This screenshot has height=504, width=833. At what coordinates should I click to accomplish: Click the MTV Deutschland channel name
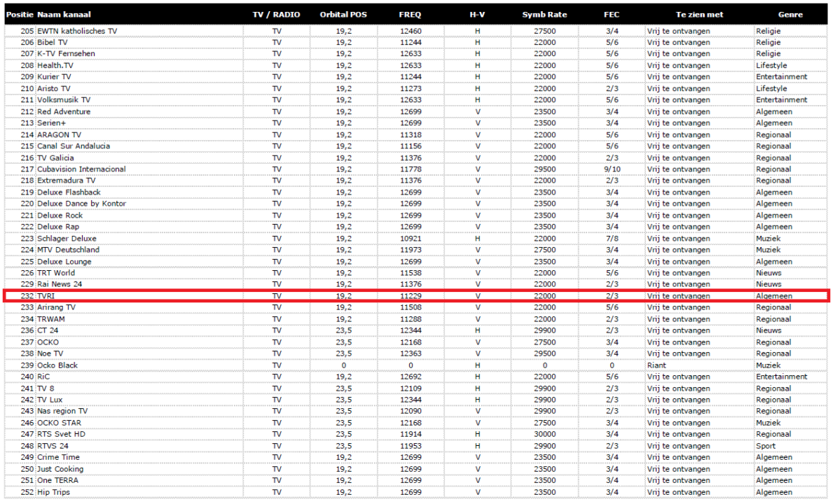pyautogui.click(x=68, y=250)
